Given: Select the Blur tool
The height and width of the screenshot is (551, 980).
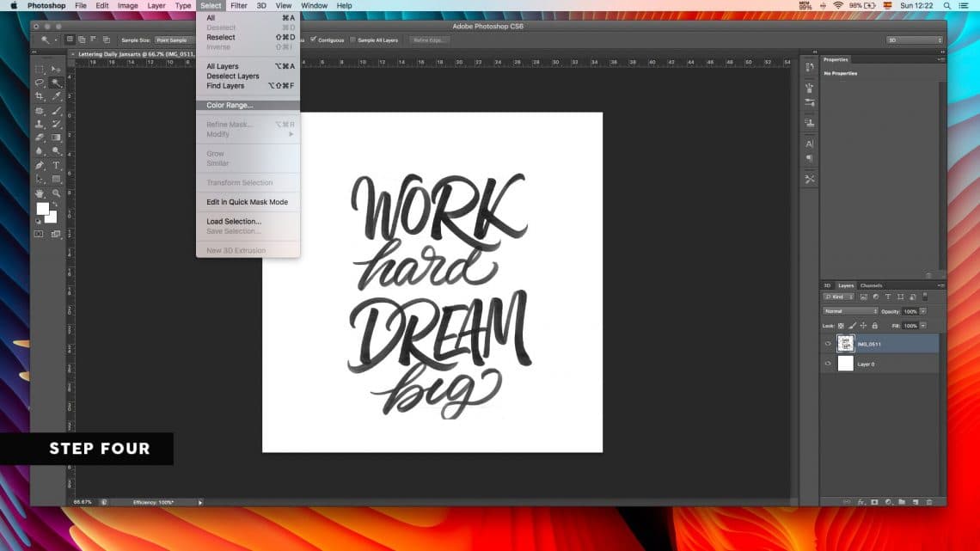Looking at the screenshot, I should pyautogui.click(x=40, y=151).
